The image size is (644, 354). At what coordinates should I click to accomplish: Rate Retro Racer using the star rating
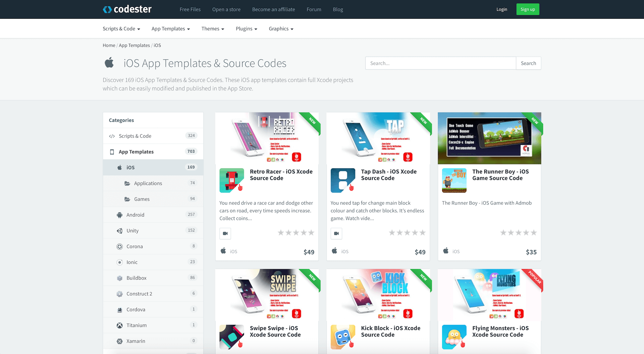296,233
